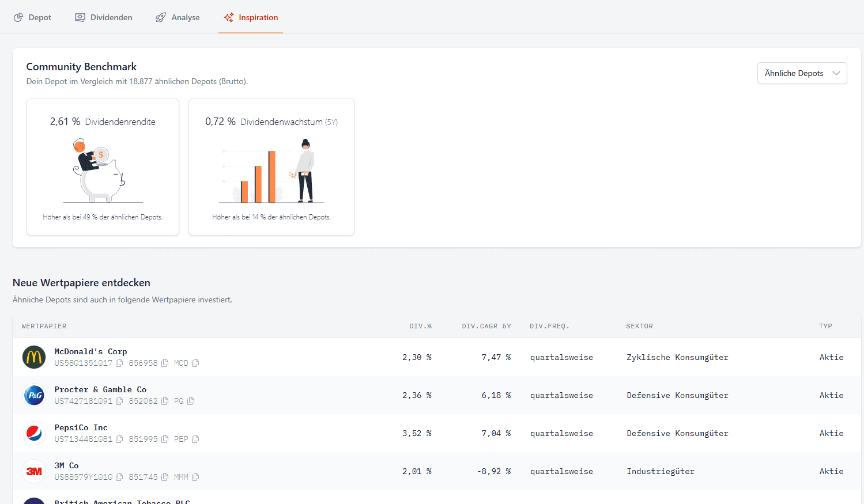Click the Neue Wertpapiere entdecken heading
The width and height of the screenshot is (864, 504).
(x=81, y=283)
